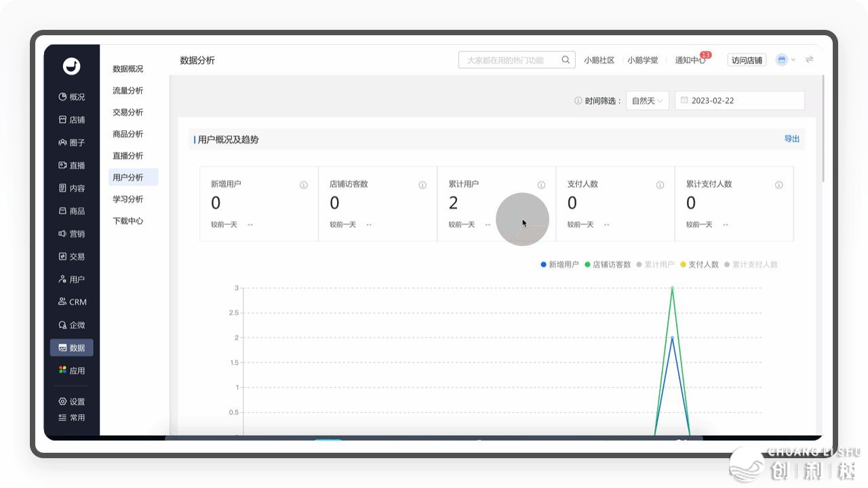Open the 2023-02-22 date picker
The image size is (868, 488).
(x=739, y=100)
